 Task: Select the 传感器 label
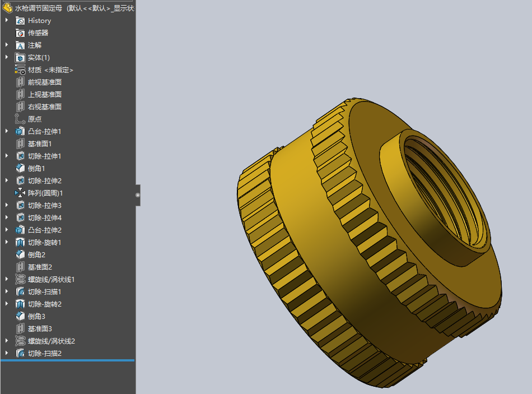click(x=38, y=33)
